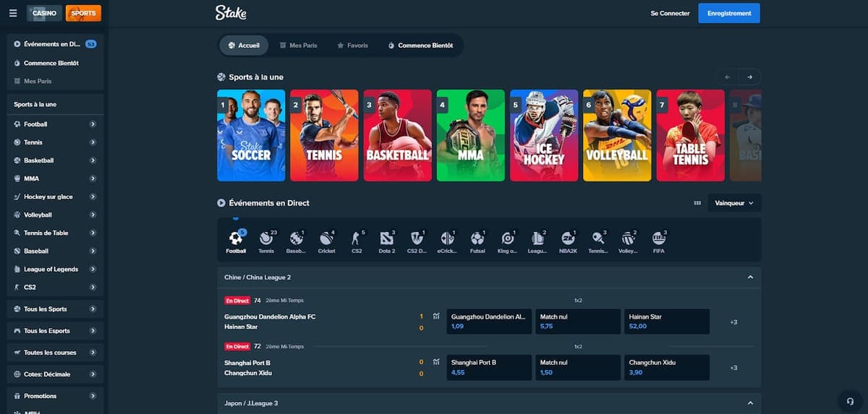Select the Volleyball featured card

pyautogui.click(x=617, y=135)
